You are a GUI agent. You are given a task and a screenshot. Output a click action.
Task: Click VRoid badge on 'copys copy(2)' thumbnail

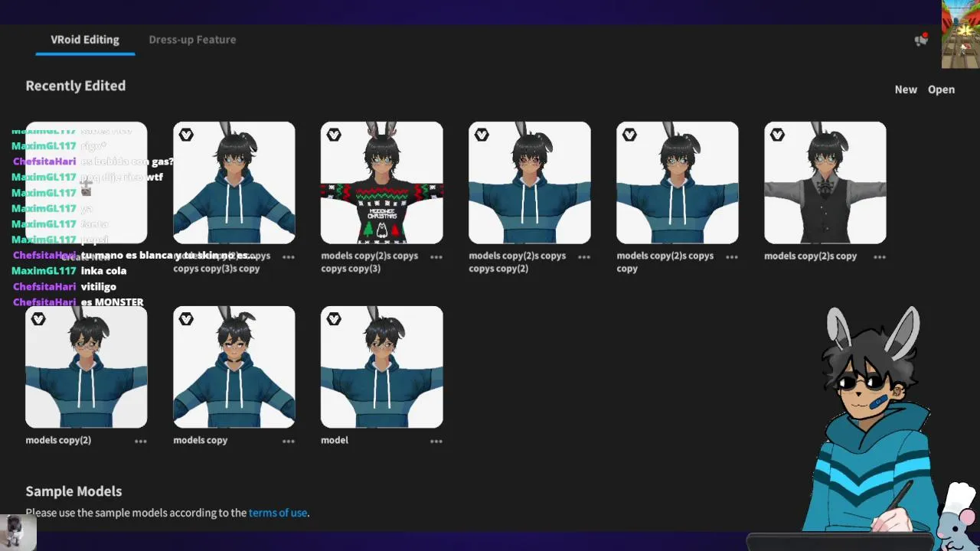[x=482, y=135]
